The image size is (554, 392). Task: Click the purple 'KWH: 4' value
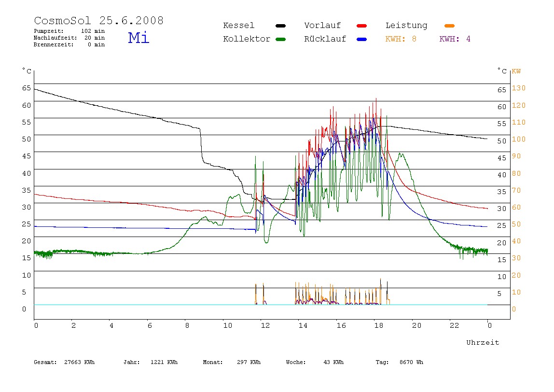455,39
